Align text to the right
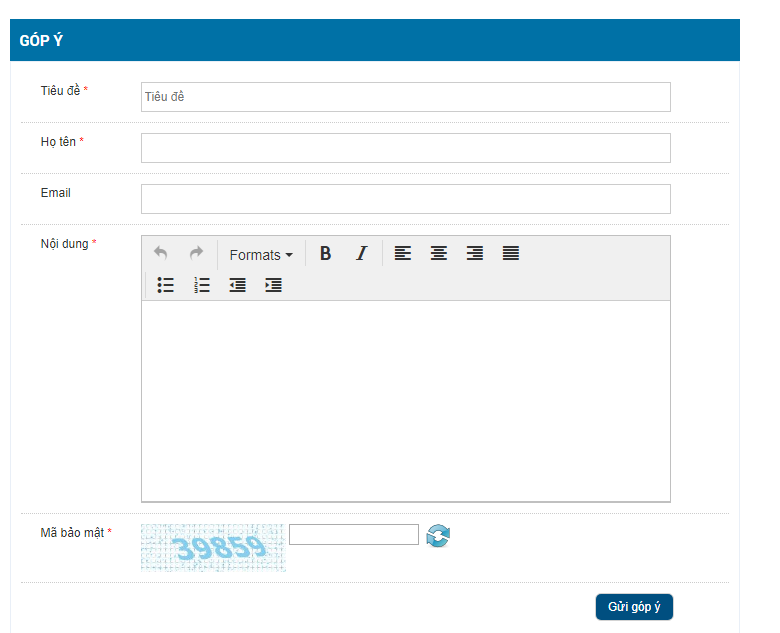 475,254
